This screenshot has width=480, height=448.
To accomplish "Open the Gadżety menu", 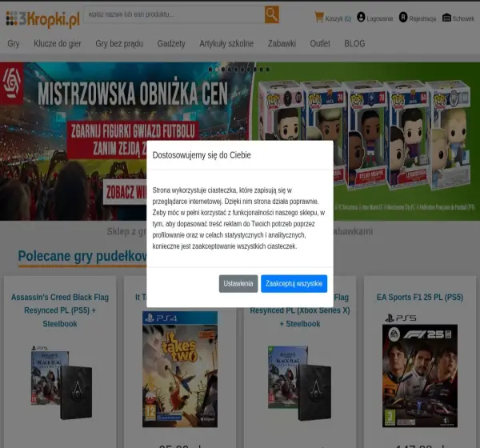I will point(171,43).
